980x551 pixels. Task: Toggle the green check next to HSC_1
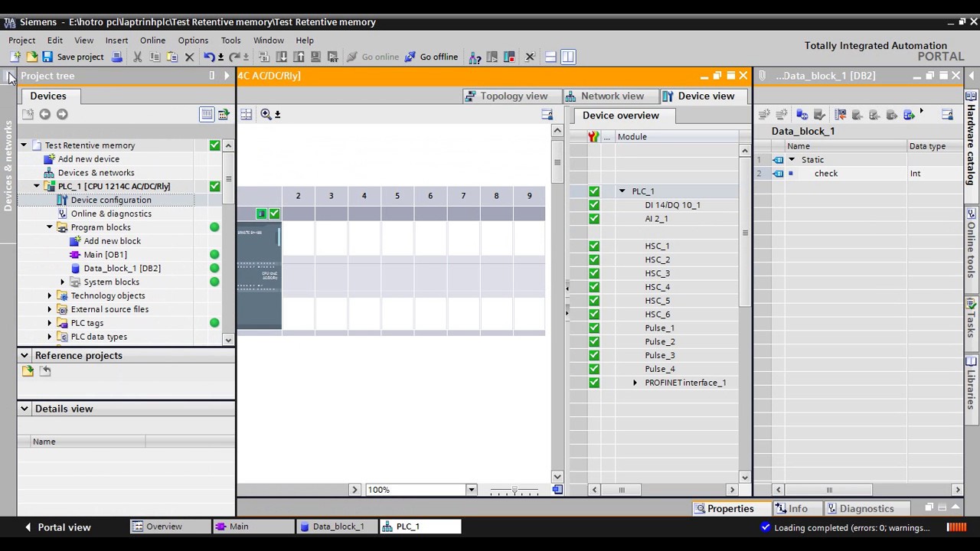594,246
